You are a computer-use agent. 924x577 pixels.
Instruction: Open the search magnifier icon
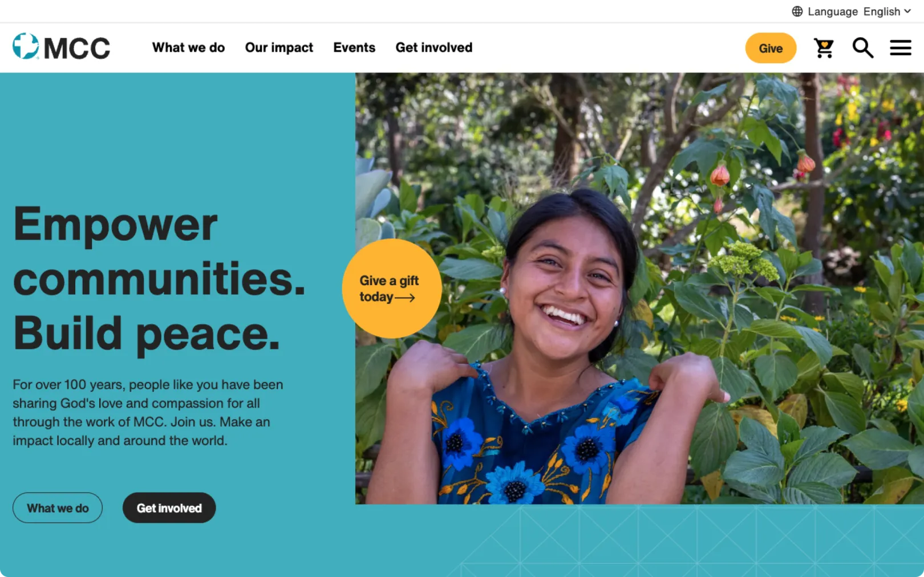tap(862, 48)
